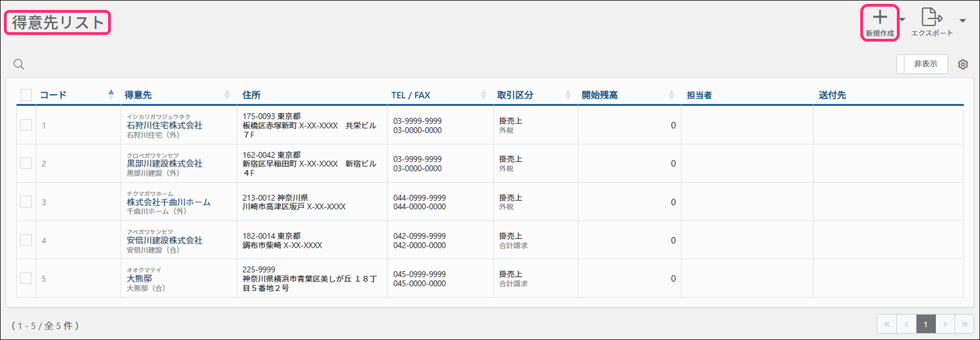Sort by the 取引区分 column header
The width and height of the screenshot is (980, 340).
tap(515, 95)
